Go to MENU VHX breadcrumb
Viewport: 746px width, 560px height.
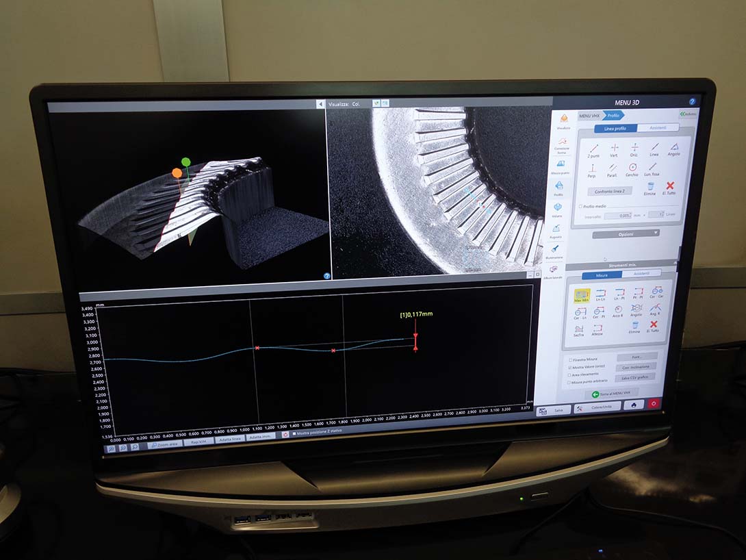pos(589,116)
